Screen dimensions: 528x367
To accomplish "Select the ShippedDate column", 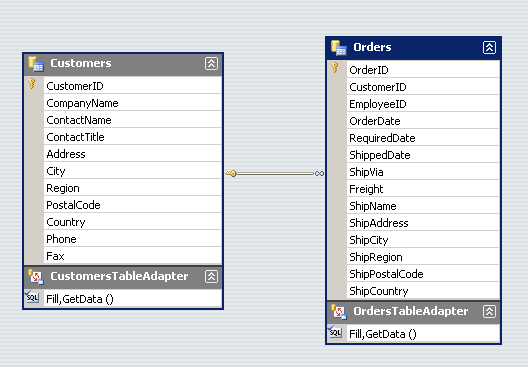I will coord(423,155).
